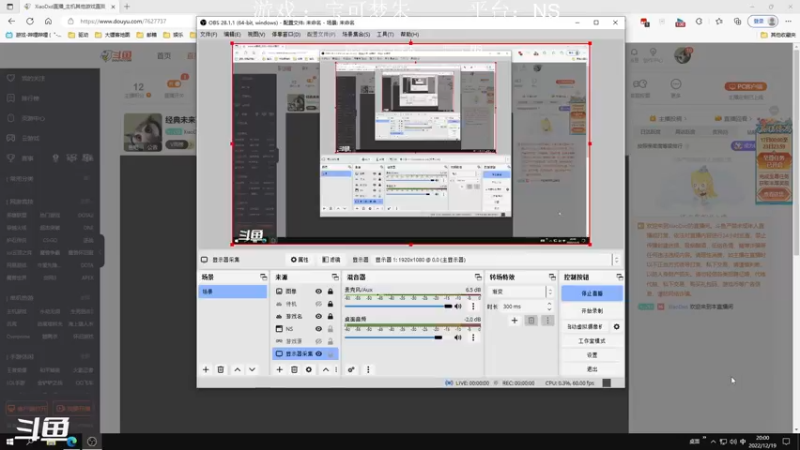
Task: Move source up with the Sources panel up arrow
Action: pos(326,369)
